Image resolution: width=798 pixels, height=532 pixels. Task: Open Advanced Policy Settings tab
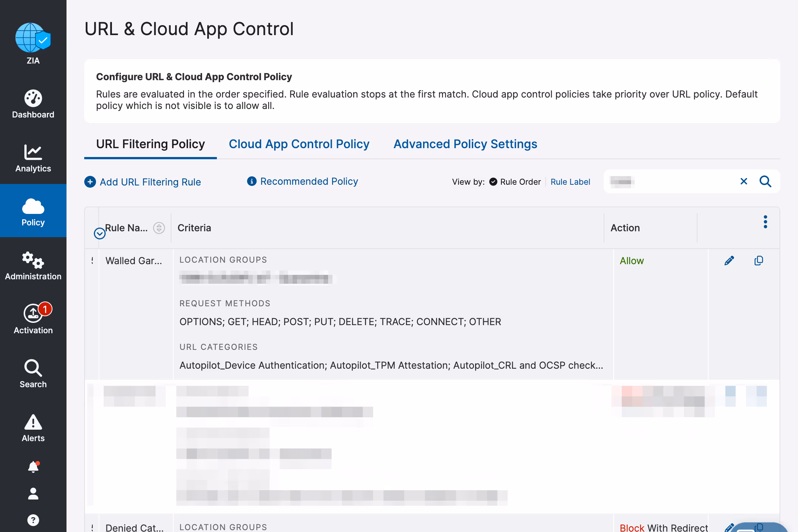coord(465,144)
